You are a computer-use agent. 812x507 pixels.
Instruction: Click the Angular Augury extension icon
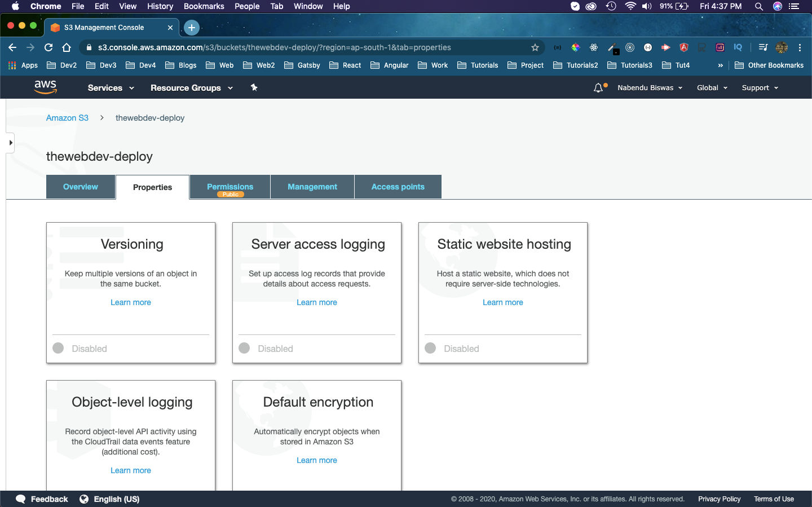pos(684,47)
